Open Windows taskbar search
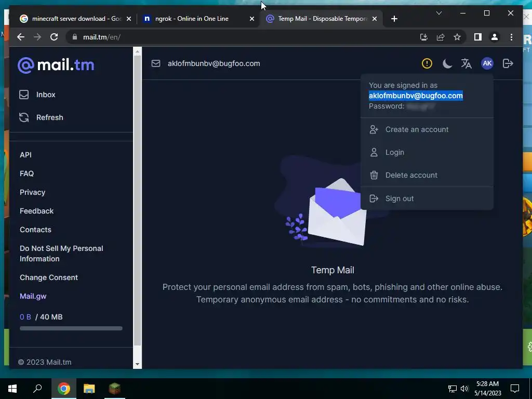The image size is (532, 399). [x=37, y=389]
